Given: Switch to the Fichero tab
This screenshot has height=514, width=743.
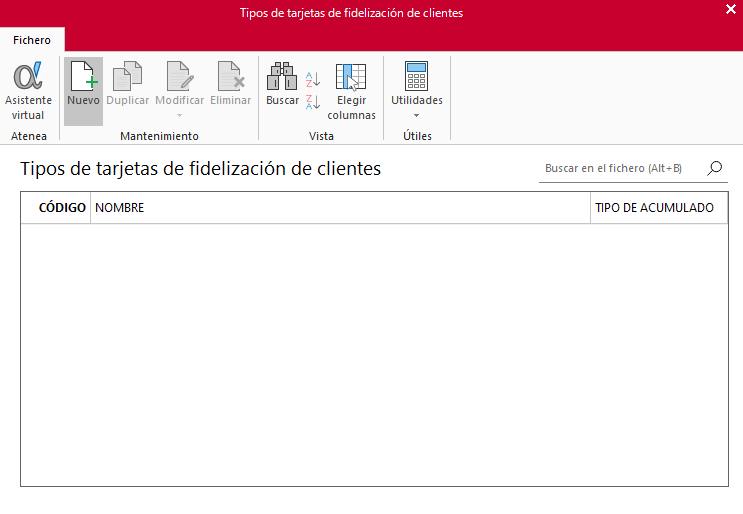Looking at the screenshot, I should click(x=32, y=40).
